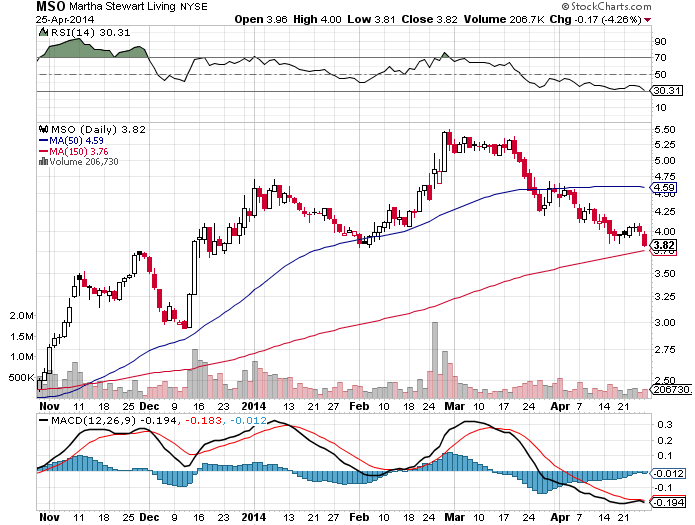The image size is (695, 525).
Task: Click the RSI(14) indicator icon
Action: (x=43, y=32)
